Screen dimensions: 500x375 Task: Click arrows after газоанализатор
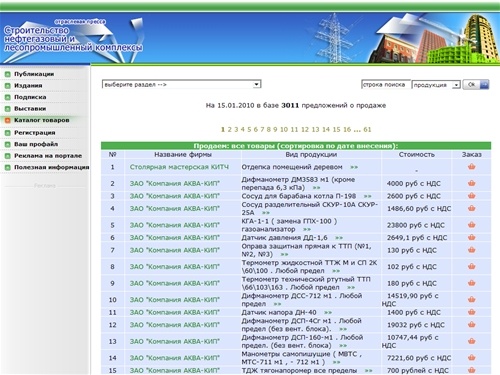point(307,229)
